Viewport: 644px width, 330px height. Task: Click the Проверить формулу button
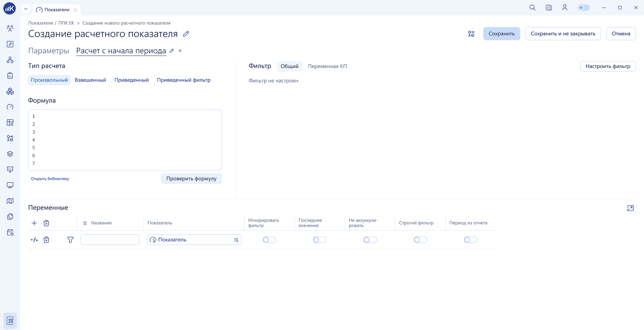(191, 179)
